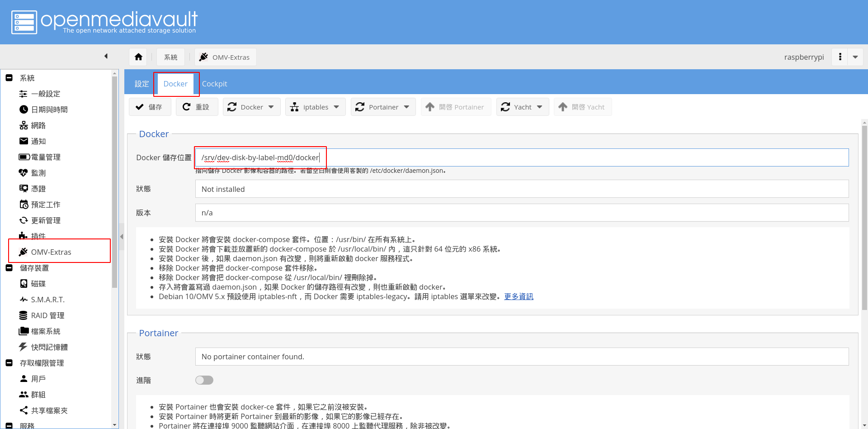Viewport: 868px width, 429px height.
Task: Open 監測 heartbeat entry
Action: (x=38, y=173)
